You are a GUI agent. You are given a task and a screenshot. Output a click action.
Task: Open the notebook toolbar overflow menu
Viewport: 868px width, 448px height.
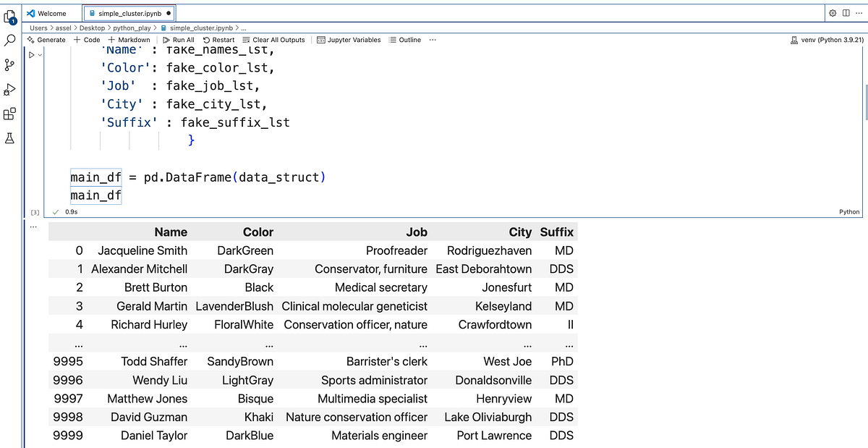point(432,40)
